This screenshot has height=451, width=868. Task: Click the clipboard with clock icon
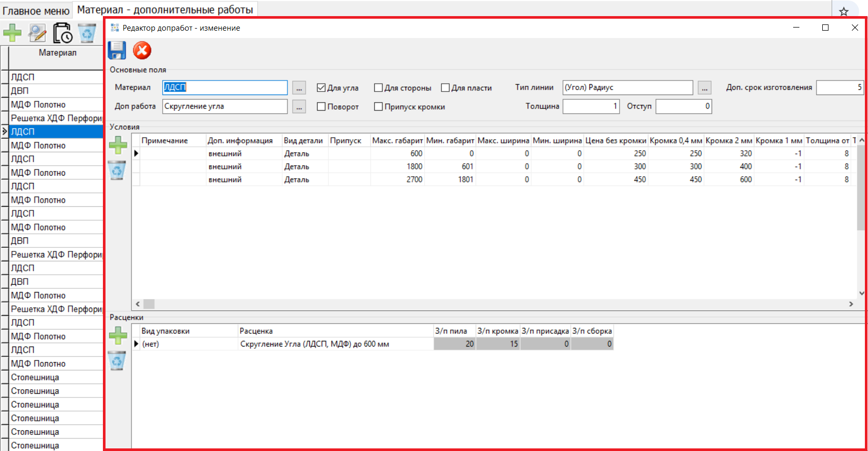coord(63,33)
